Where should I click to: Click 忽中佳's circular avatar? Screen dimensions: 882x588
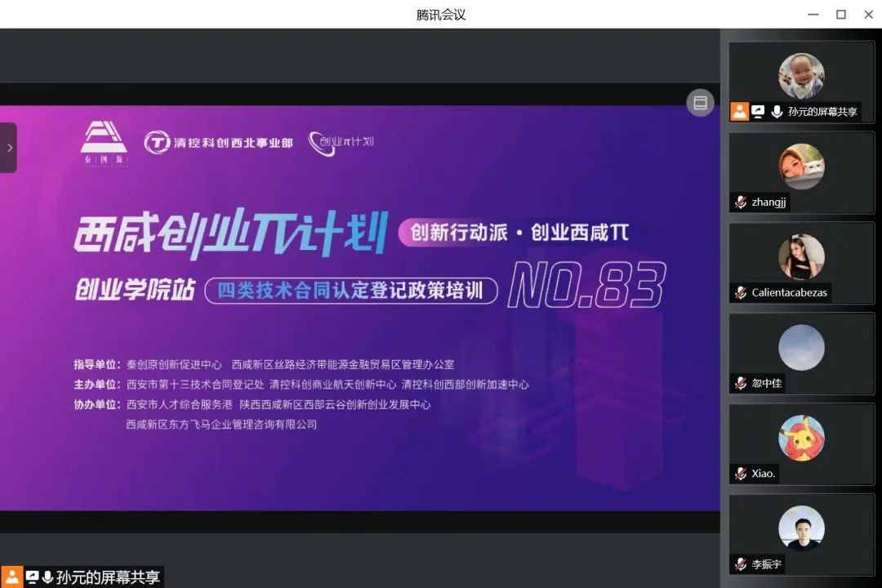click(801, 346)
